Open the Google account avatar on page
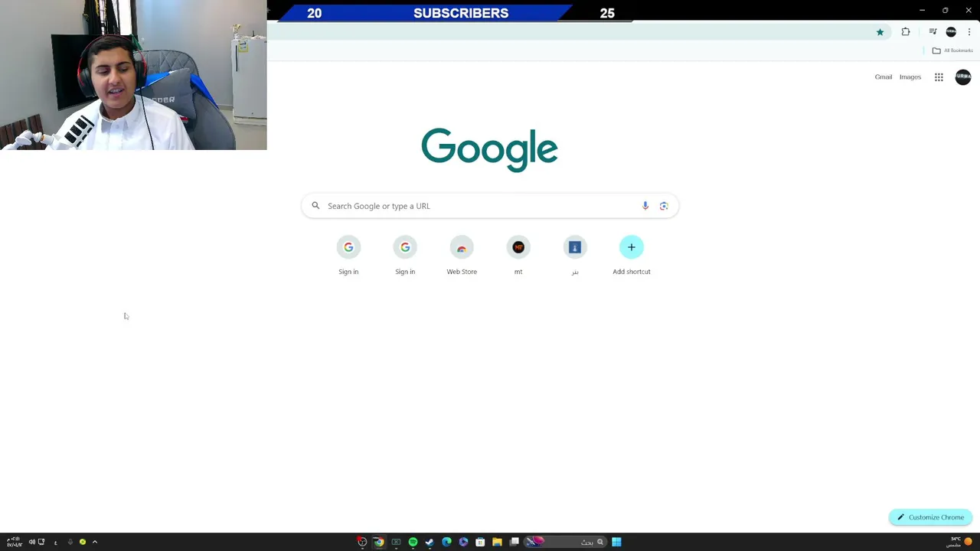This screenshot has width=980, height=551. coord(963,77)
